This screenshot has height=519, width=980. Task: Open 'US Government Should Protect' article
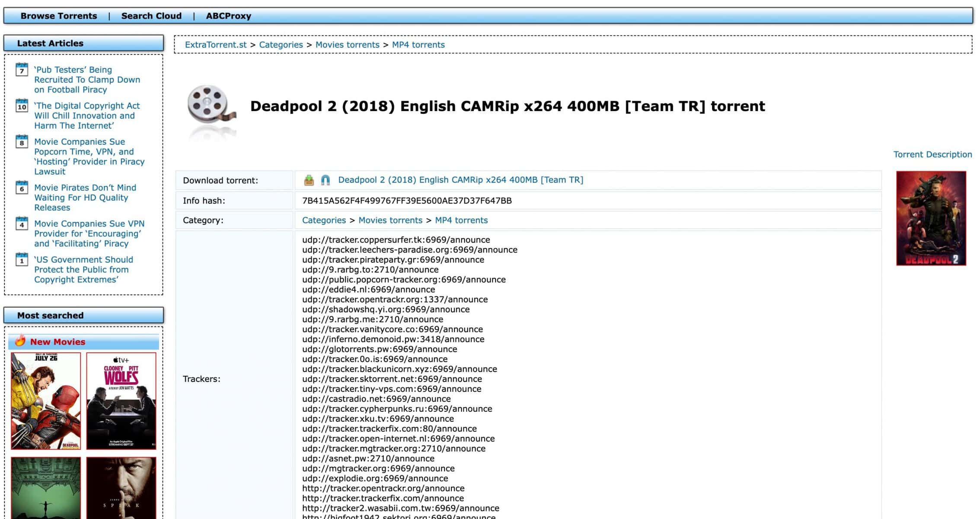83,269
